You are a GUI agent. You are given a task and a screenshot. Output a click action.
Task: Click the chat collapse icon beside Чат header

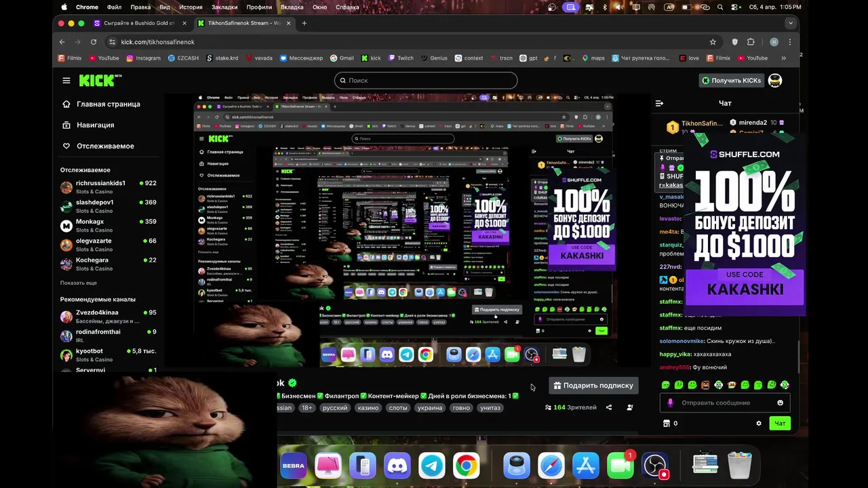point(659,103)
